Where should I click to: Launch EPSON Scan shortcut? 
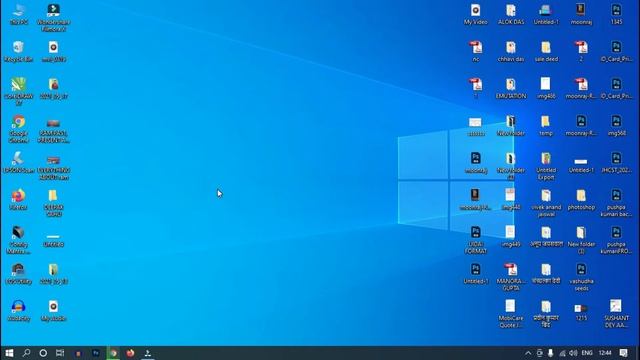click(x=18, y=162)
